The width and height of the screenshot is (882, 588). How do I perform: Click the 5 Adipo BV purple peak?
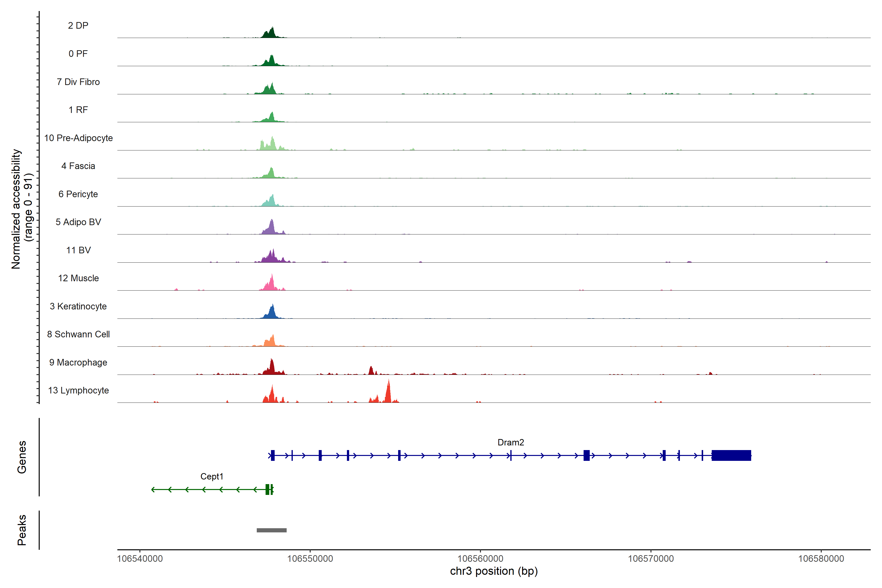point(271,228)
